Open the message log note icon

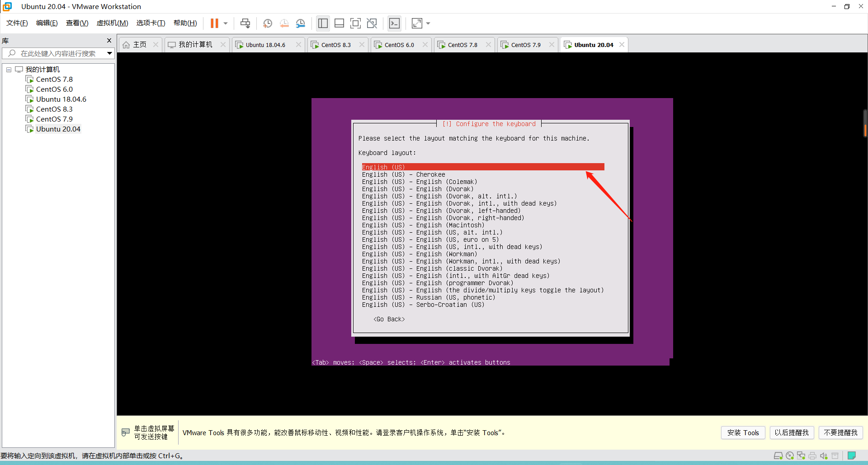852,456
